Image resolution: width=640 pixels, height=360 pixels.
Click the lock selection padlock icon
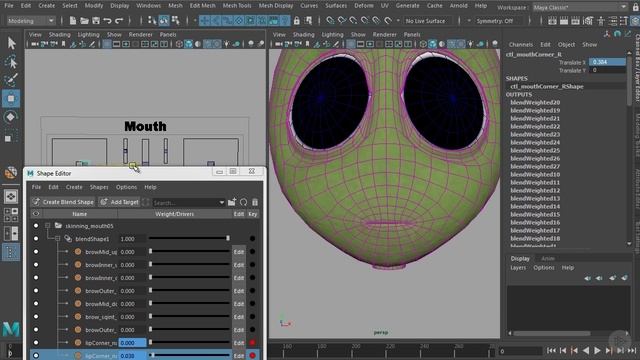pyautogui.click(x=297, y=20)
